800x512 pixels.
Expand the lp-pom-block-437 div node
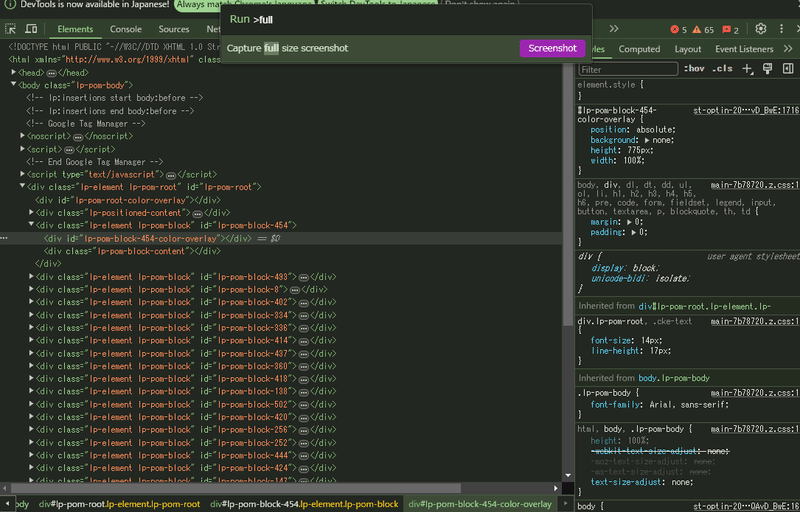(31, 353)
